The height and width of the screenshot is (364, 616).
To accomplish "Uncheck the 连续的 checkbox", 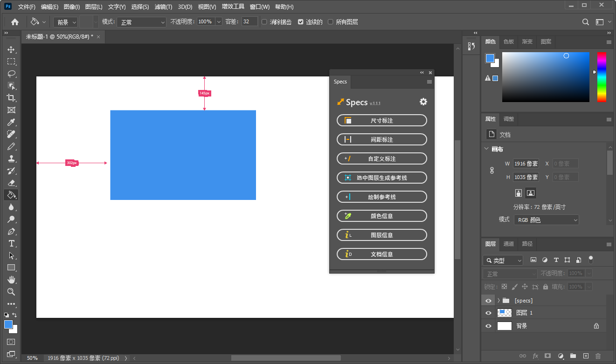I will point(300,22).
